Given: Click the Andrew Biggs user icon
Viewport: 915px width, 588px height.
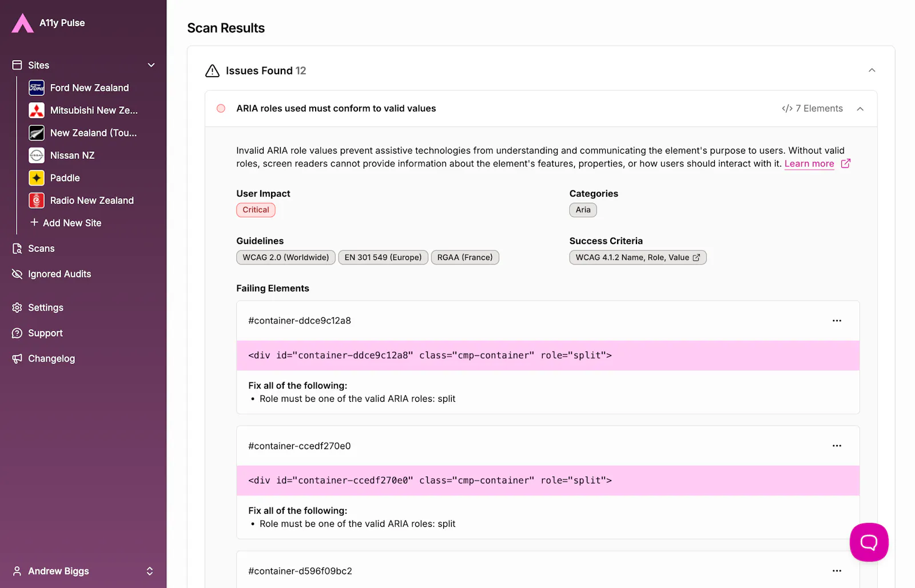Looking at the screenshot, I should click(17, 571).
